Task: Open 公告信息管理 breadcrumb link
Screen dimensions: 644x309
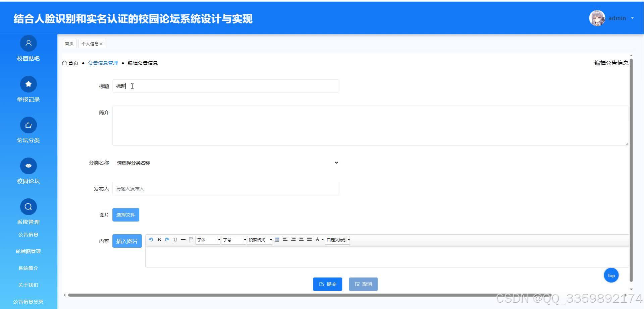Action: pos(103,63)
